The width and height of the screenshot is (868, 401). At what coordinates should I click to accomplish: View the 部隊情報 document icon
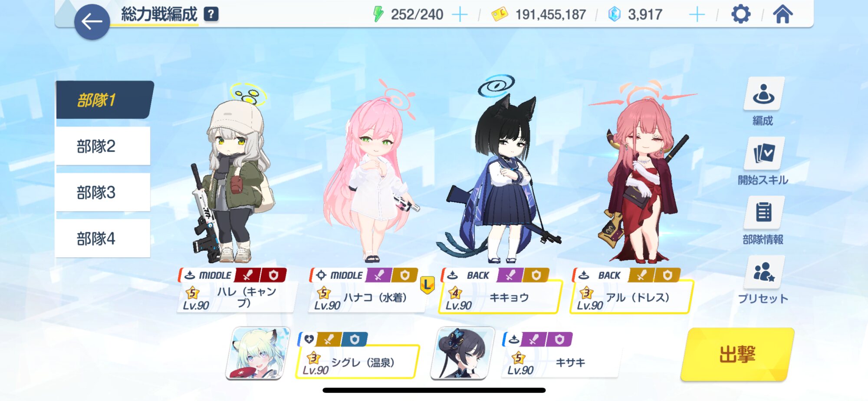coord(763,212)
